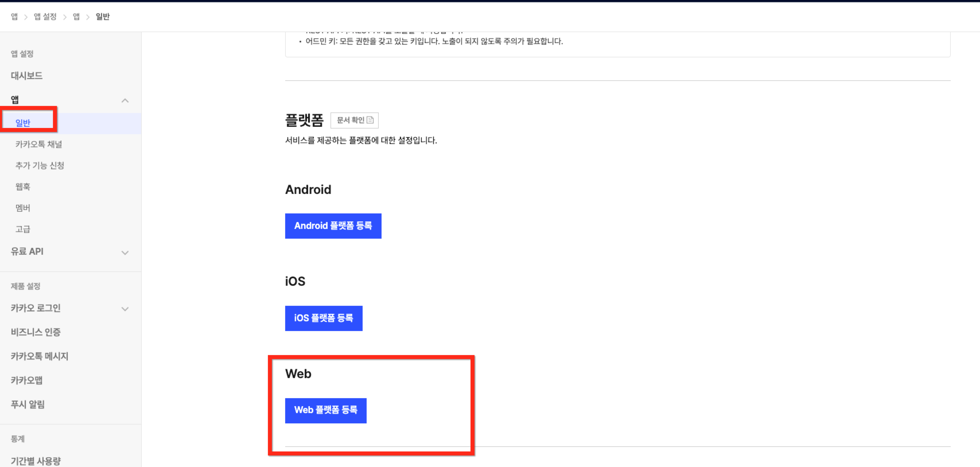980x467 pixels.
Task: Expand the 카카오 로그인 section
Action: pos(125,309)
